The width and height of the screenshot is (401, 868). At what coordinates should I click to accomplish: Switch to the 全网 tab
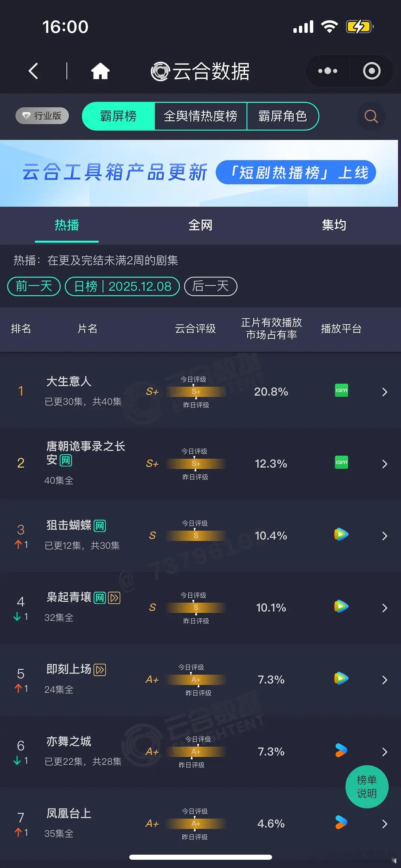(200, 225)
